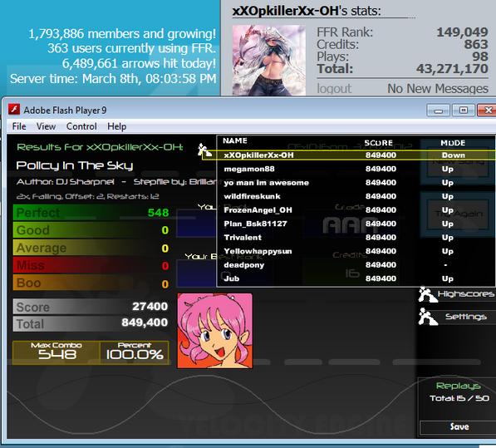Open the xXOpkillerXx-OH profile name link
Screen dimensions: 496x448
coord(286,11)
